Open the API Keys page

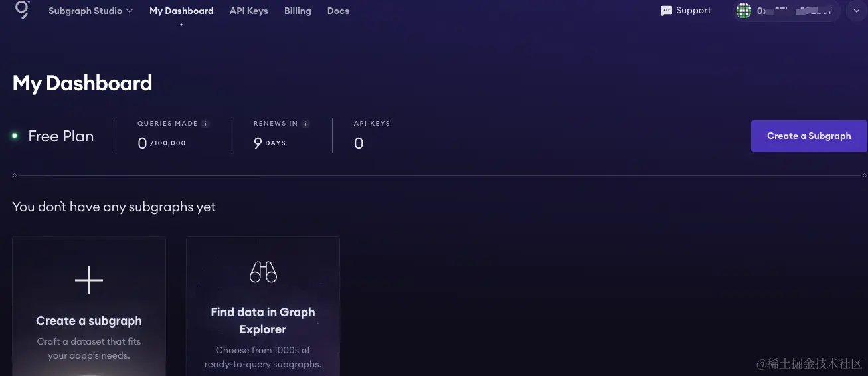248,11
